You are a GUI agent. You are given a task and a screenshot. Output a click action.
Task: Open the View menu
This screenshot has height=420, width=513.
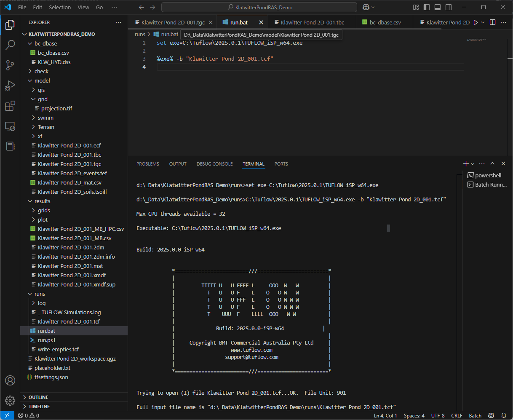[83, 7]
